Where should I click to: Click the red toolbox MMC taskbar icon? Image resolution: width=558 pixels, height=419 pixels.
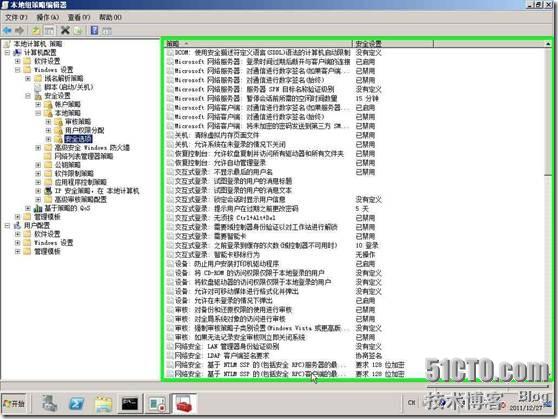point(184,404)
